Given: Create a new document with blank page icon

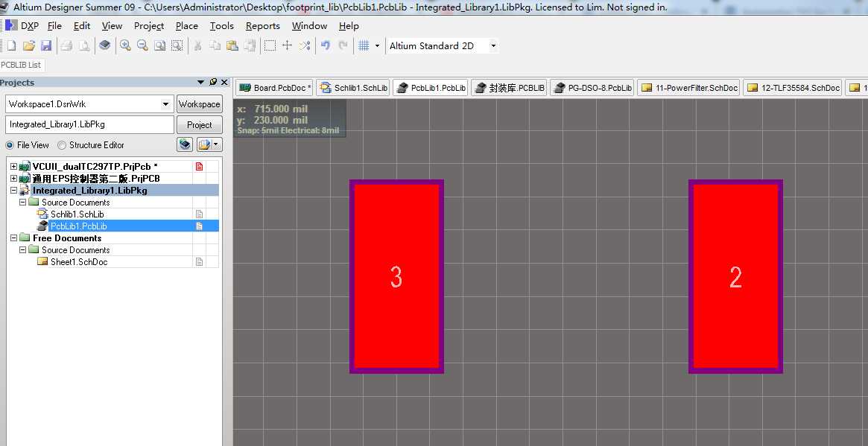Looking at the screenshot, I should [x=12, y=45].
